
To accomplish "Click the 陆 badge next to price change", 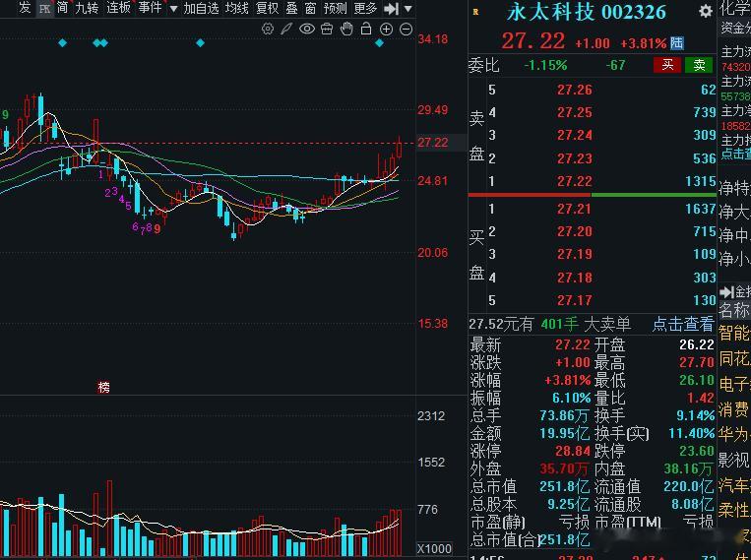I will click(x=677, y=43).
